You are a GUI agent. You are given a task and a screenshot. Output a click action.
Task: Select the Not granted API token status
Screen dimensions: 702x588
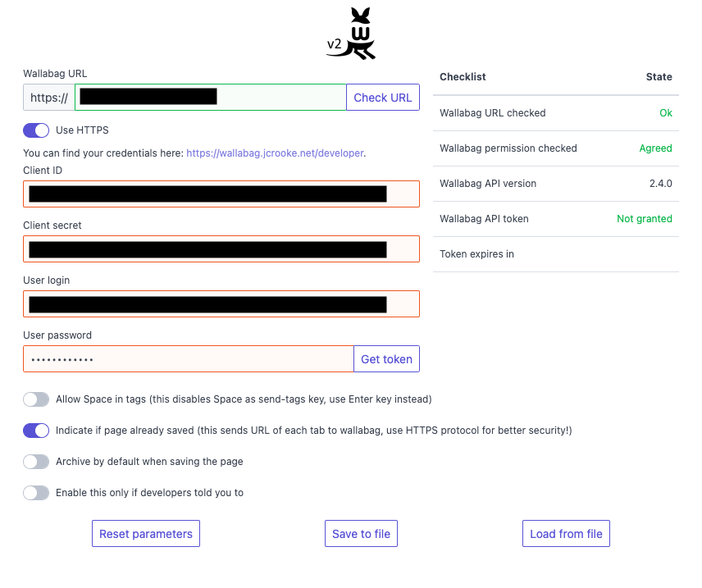[645, 218]
